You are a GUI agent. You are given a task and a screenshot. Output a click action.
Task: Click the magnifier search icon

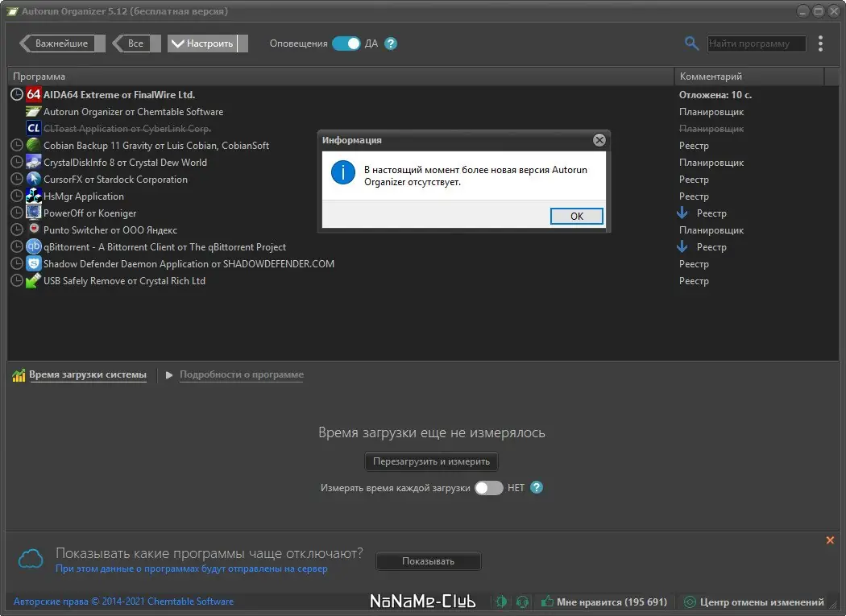coord(691,43)
